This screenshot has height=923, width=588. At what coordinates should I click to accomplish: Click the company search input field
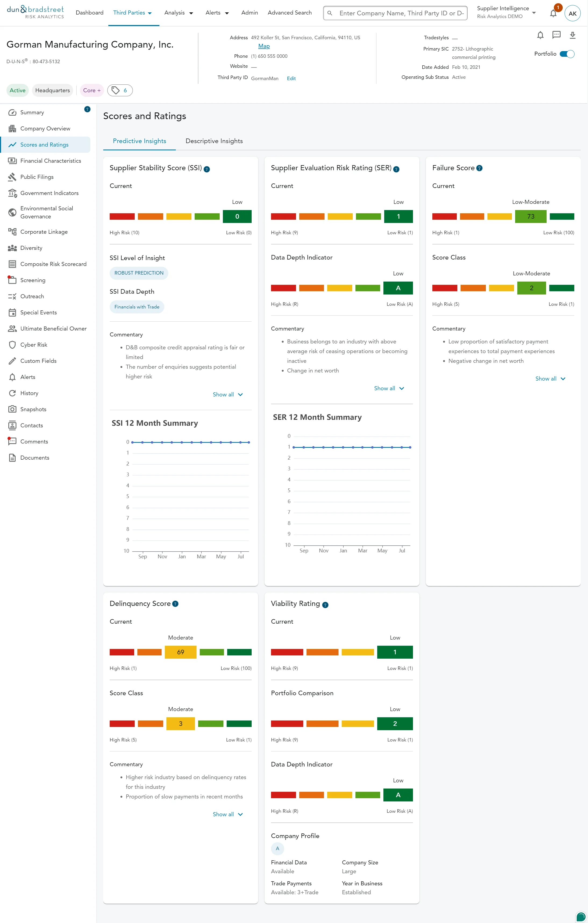tap(401, 13)
